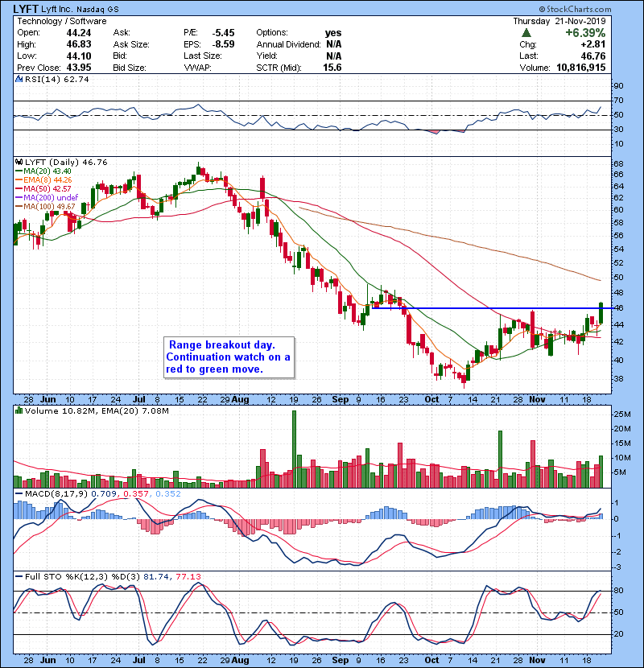The image size is (644, 668).
Task: Click the last green breakout candle
Action: click(x=601, y=313)
